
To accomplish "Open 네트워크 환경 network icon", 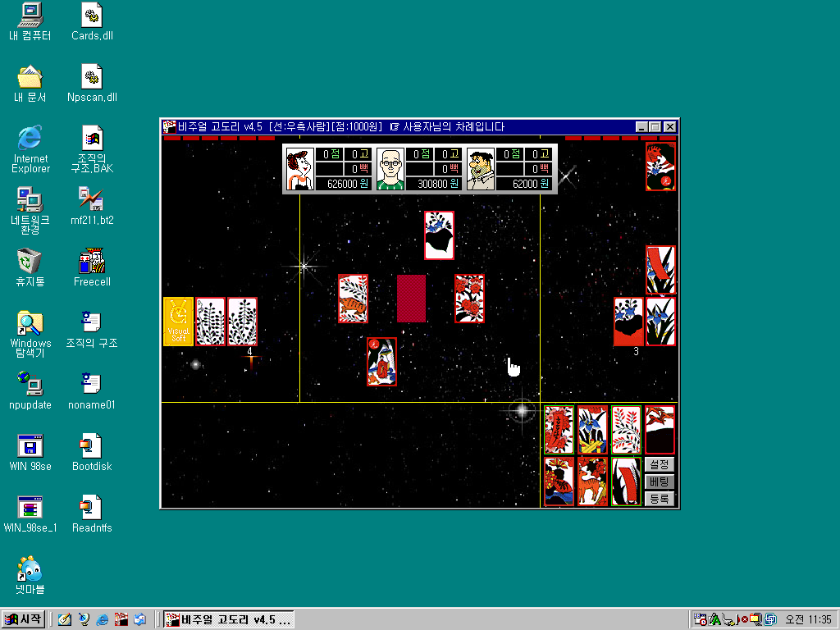I will click(x=30, y=211).
